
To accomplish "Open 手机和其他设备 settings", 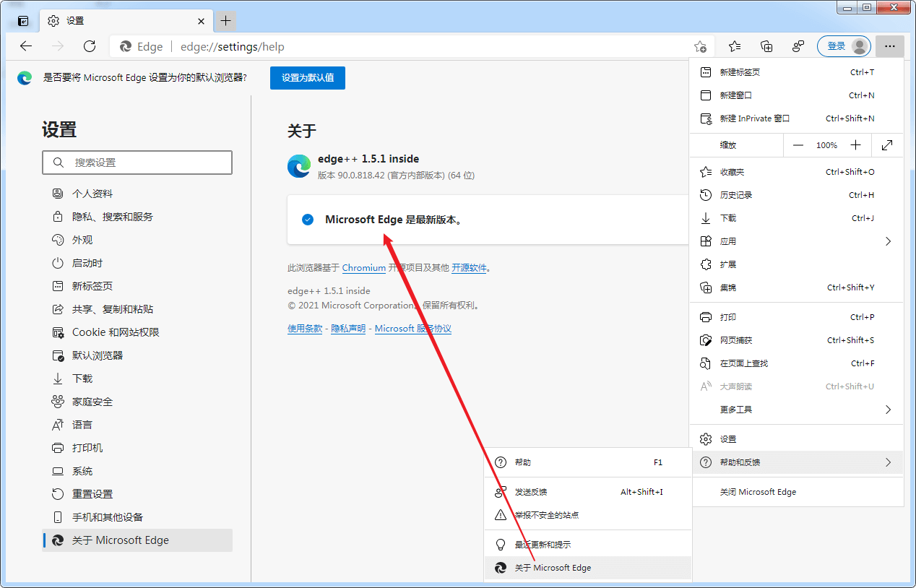I will pos(137,517).
